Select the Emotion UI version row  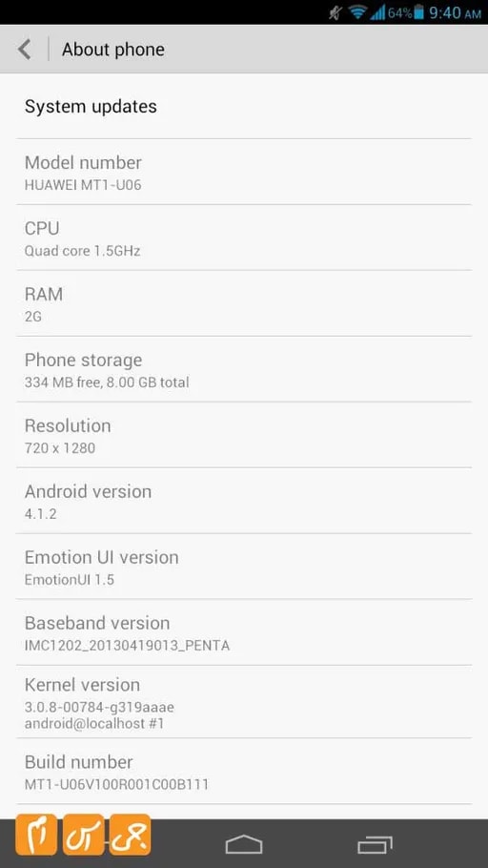tap(244, 567)
